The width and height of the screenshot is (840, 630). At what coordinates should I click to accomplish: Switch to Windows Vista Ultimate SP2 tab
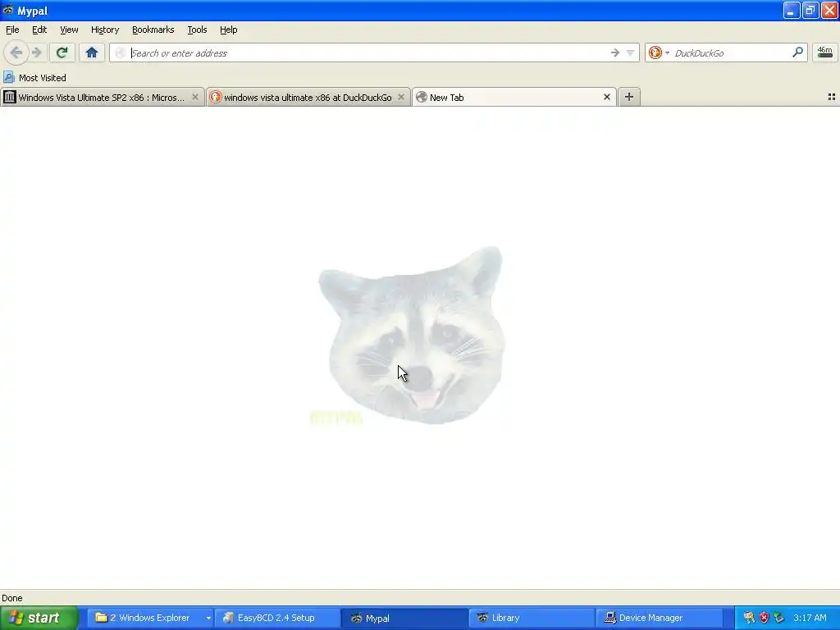tap(102, 97)
